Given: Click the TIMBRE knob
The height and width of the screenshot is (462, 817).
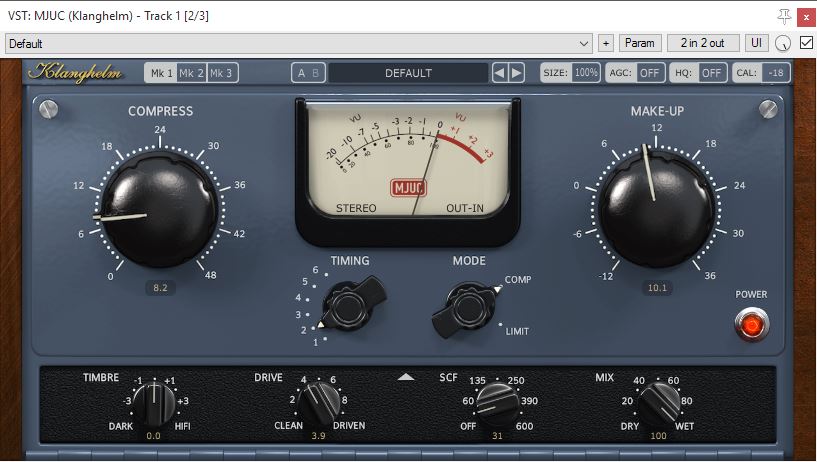Looking at the screenshot, I should (x=154, y=405).
